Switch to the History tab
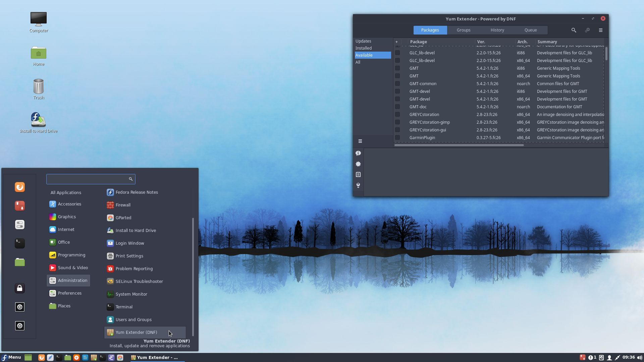This screenshot has height=362, width=644. click(497, 30)
